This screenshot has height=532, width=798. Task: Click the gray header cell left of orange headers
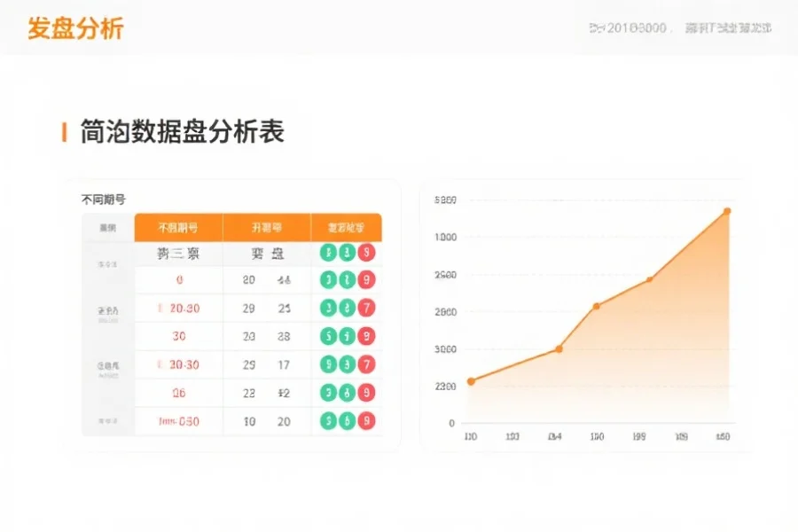pyautogui.click(x=107, y=228)
